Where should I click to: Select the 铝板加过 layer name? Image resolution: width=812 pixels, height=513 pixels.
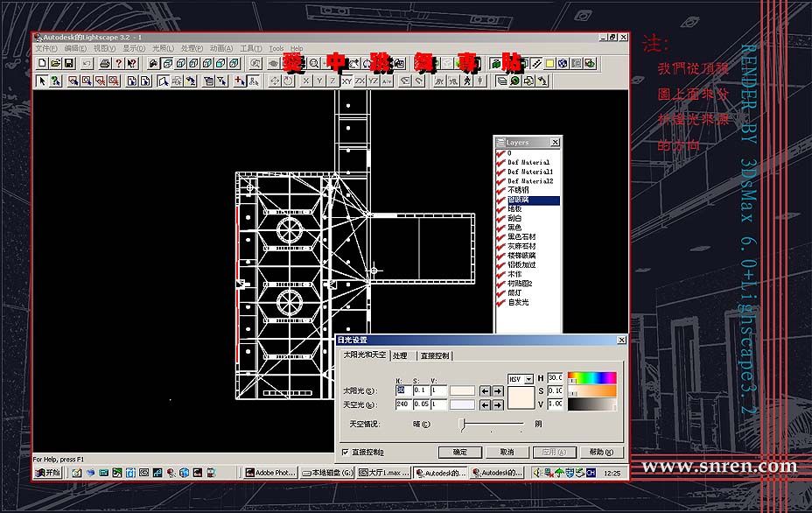521,264
